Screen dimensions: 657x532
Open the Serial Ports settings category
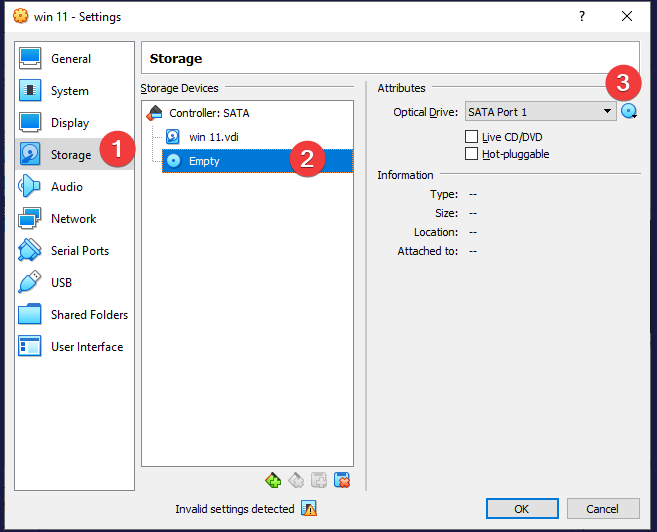click(x=80, y=251)
